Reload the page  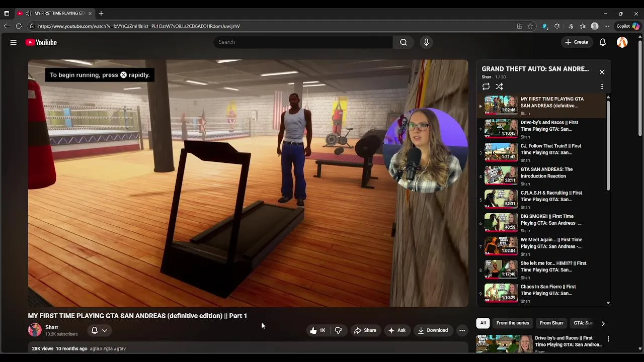tap(19, 26)
